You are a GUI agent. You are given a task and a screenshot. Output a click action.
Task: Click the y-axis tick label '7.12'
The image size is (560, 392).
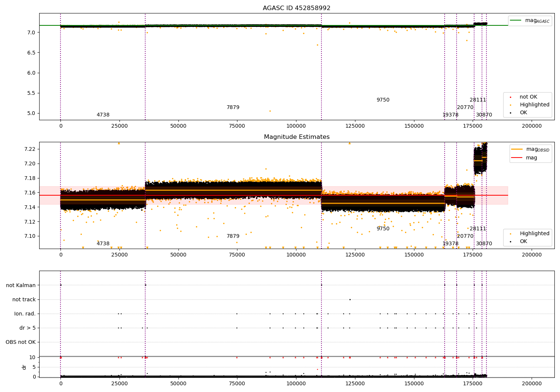coord(29,222)
